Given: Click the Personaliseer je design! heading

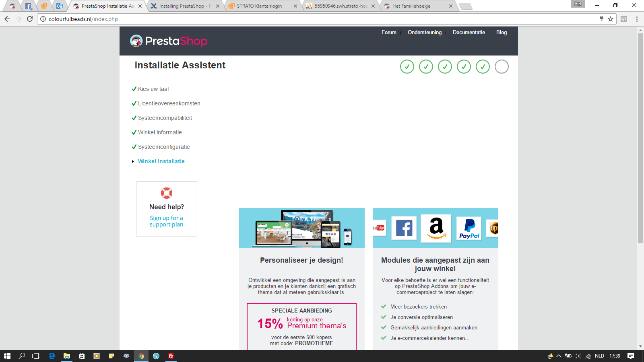Looking at the screenshot, I should point(301,260).
